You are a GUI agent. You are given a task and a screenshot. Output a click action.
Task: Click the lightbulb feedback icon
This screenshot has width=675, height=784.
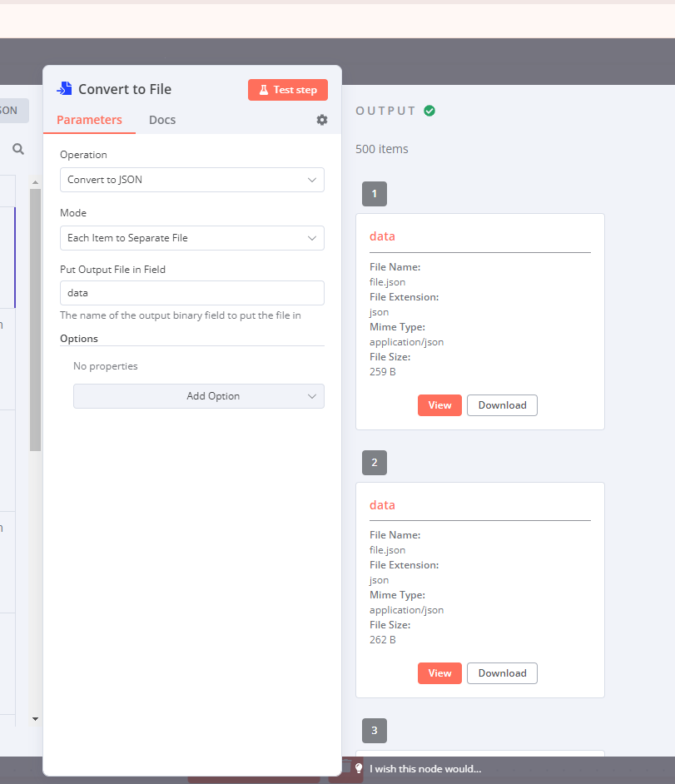[359, 768]
